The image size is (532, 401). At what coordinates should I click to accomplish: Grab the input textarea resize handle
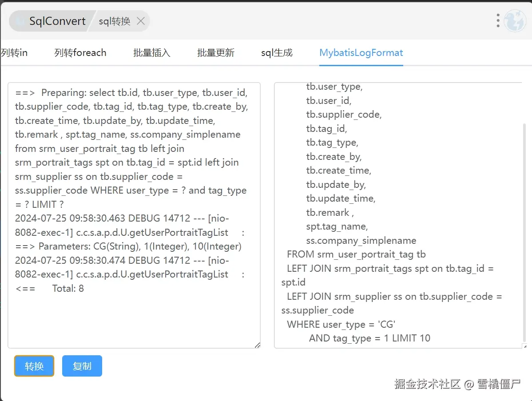258,345
